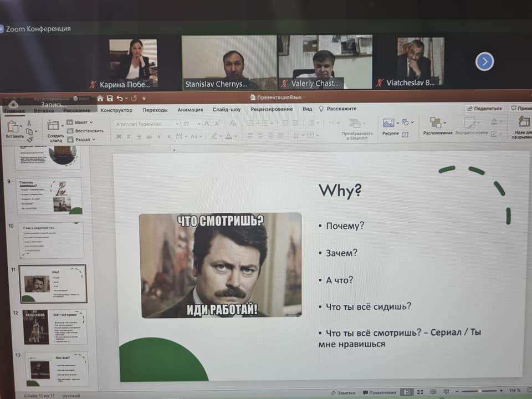Decrease font size with the smaller A icon
The width and height of the screenshot is (532, 399).
click(217, 124)
